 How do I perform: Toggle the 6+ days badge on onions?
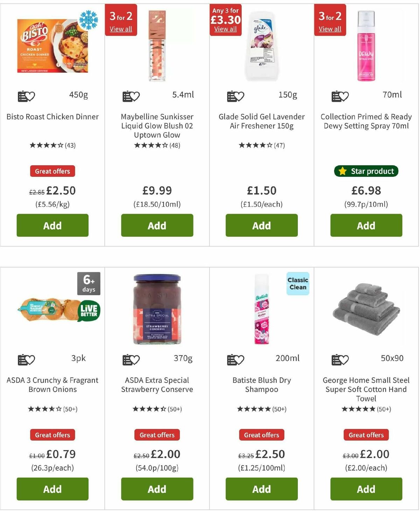[89, 284]
